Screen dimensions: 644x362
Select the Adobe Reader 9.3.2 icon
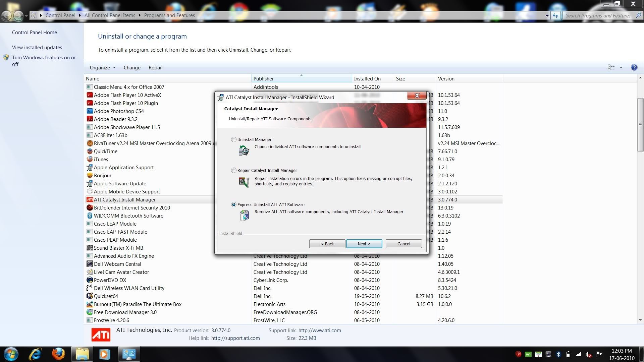pos(90,119)
